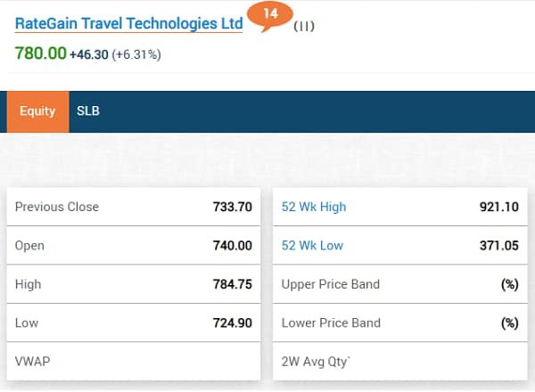Select the VWAP row label
This screenshot has width=535, height=392.
click(30, 362)
